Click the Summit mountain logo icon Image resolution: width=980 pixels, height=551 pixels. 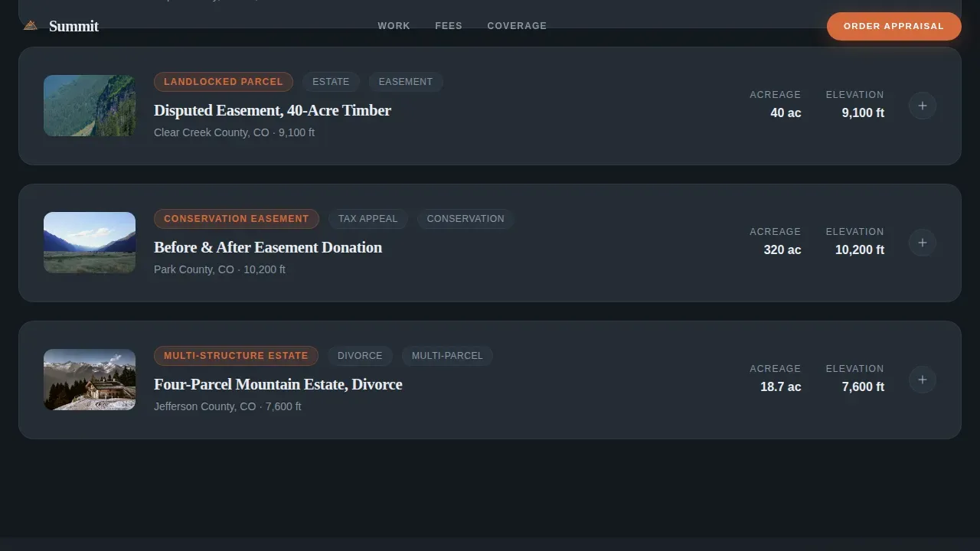30,25
